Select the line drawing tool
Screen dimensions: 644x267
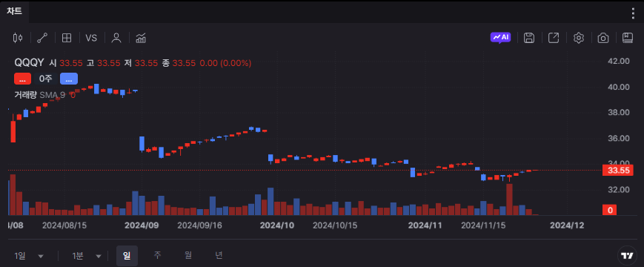click(x=42, y=39)
